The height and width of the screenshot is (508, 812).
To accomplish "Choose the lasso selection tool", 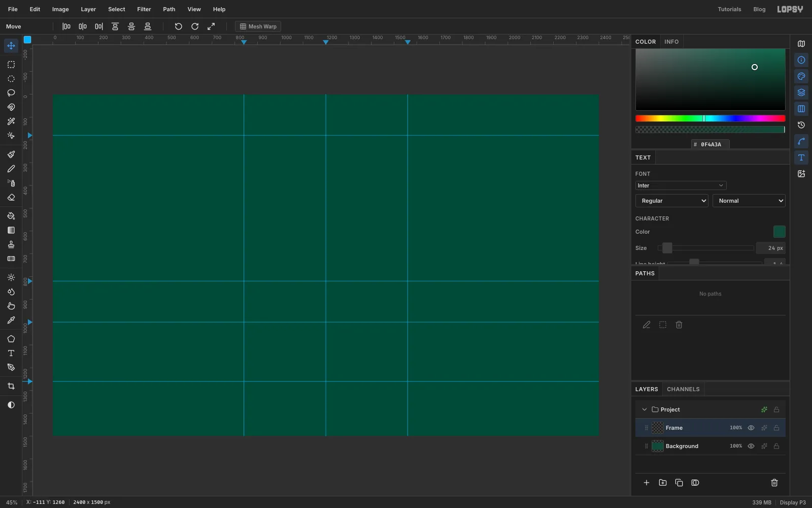I will (11, 93).
